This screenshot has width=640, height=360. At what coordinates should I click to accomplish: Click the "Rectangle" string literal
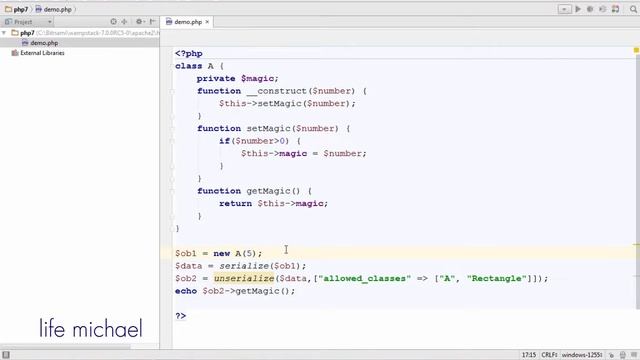[497, 278]
